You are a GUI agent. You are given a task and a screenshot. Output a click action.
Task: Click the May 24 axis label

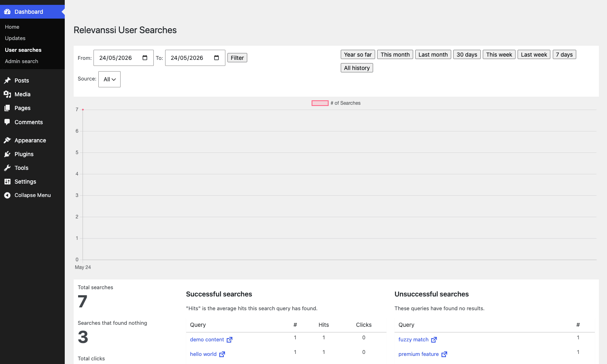(83, 267)
